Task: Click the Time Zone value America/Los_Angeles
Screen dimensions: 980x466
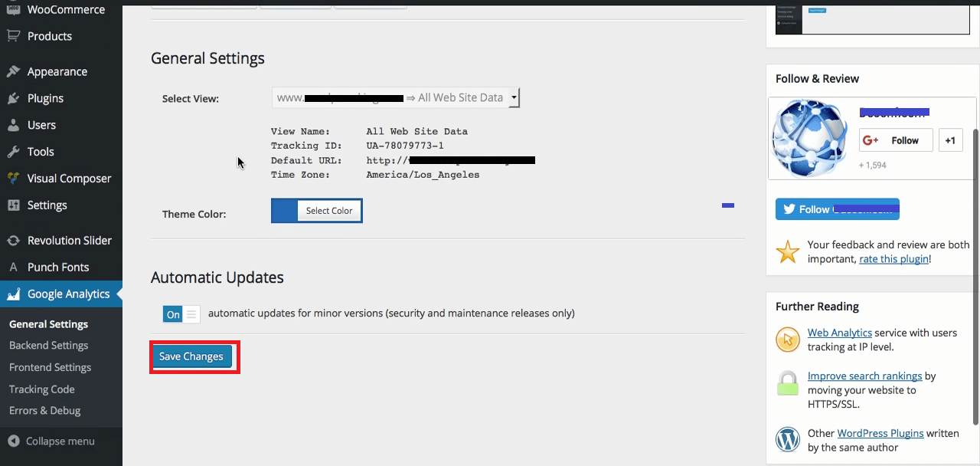Action: (423, 175)
